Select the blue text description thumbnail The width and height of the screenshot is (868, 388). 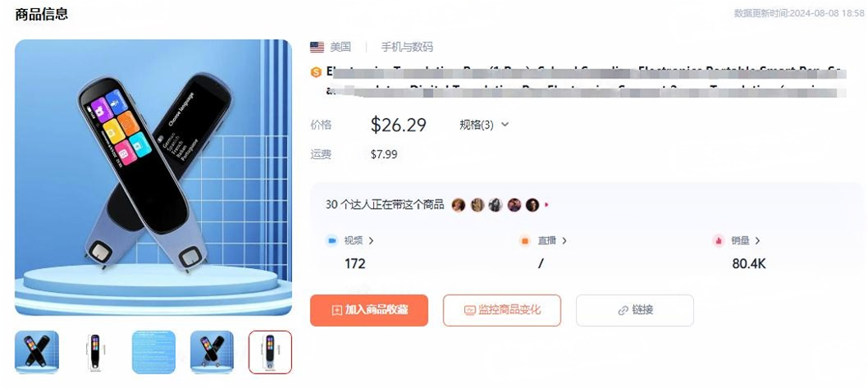(154, 352)
